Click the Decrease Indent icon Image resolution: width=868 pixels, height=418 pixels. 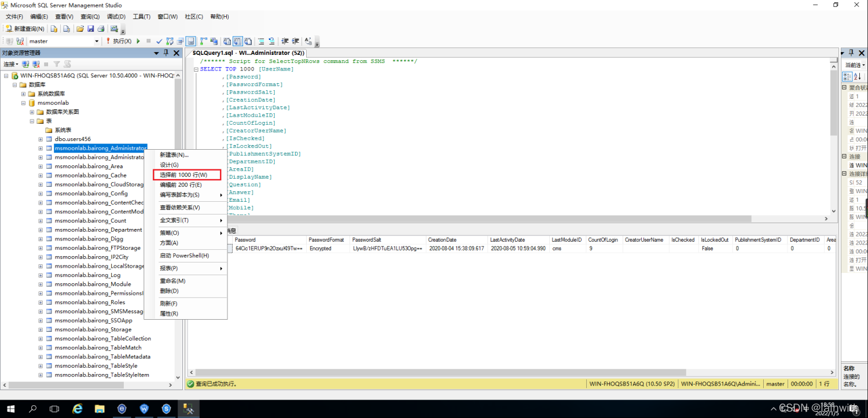pos(285,41)
